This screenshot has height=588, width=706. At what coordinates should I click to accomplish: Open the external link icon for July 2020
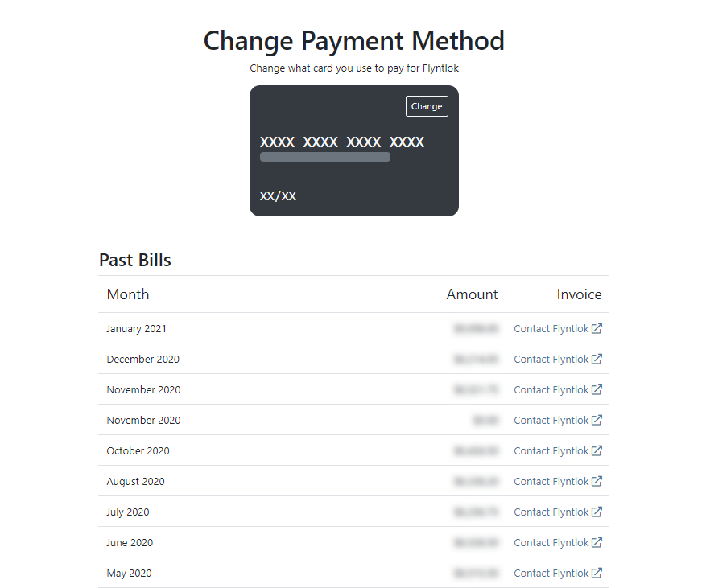coord(597,512)
